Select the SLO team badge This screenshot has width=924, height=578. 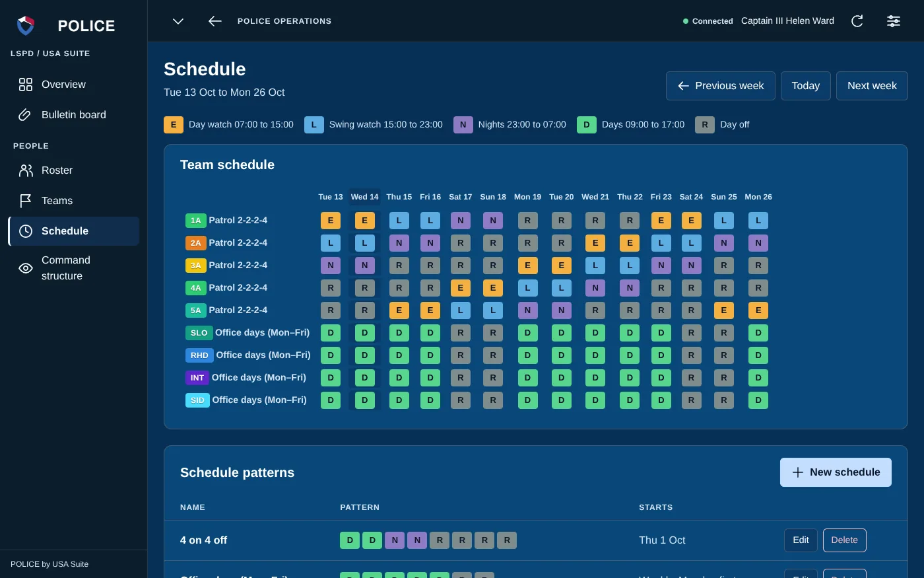pos(199,333)
